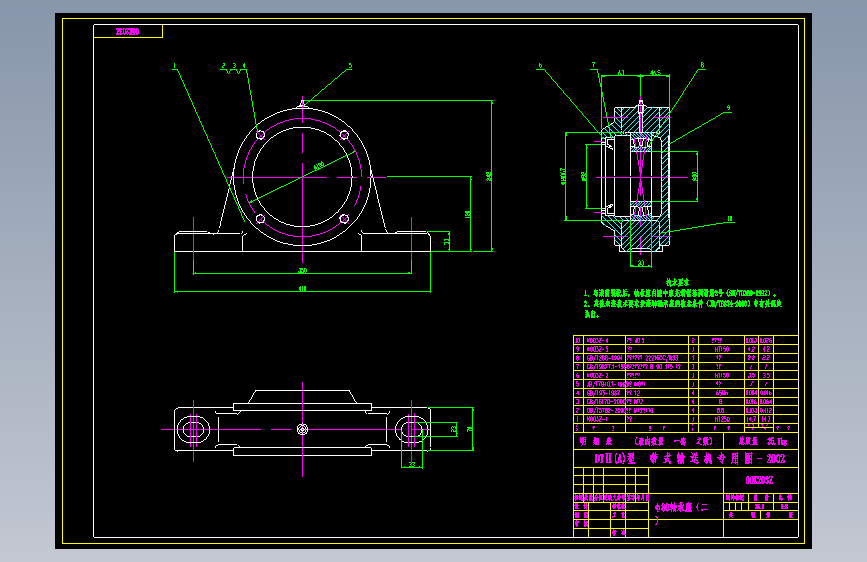Viewport: 867px width, 562px height.
Task: Select balloon number 8 on the section view
Action: pyautogui.click(x=702, y=65)
